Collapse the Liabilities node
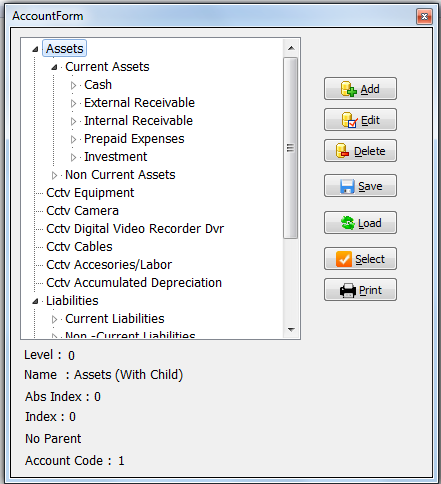 (x=35, y=301)
